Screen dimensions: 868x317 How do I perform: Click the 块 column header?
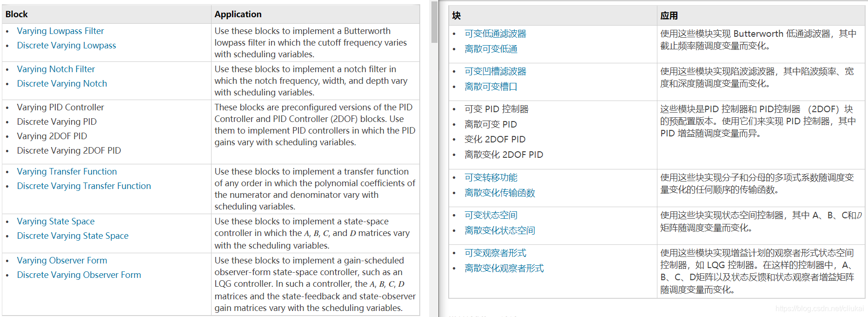pyautogui.click(x=553, y=16)
